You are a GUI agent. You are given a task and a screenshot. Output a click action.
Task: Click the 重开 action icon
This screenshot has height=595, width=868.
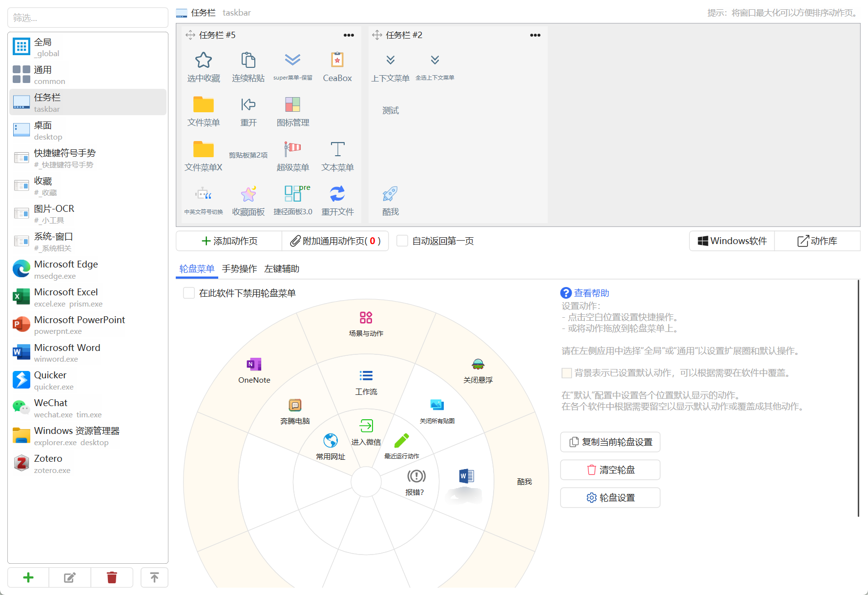pos(248,111)
